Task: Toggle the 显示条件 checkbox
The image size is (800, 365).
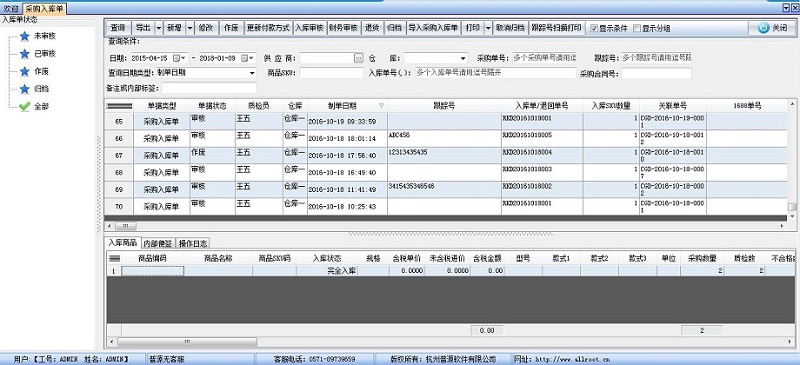Action: [x=594, y=28]
